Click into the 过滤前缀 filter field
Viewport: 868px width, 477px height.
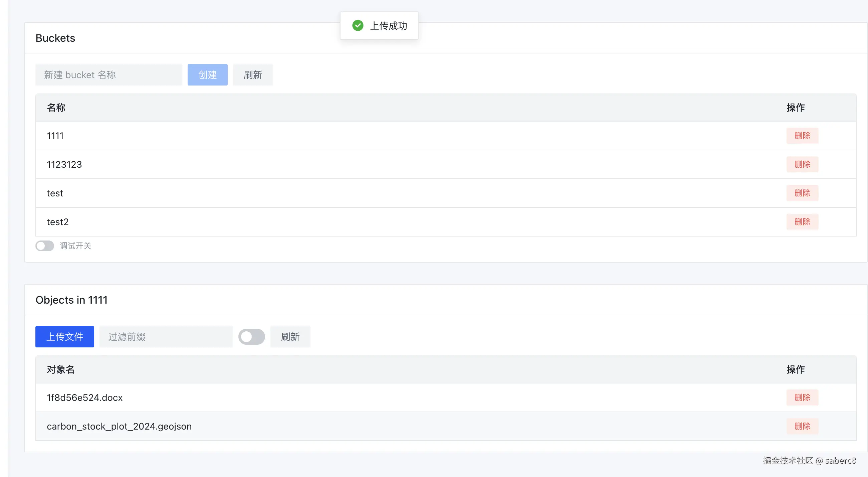click(x=166, y=336)
